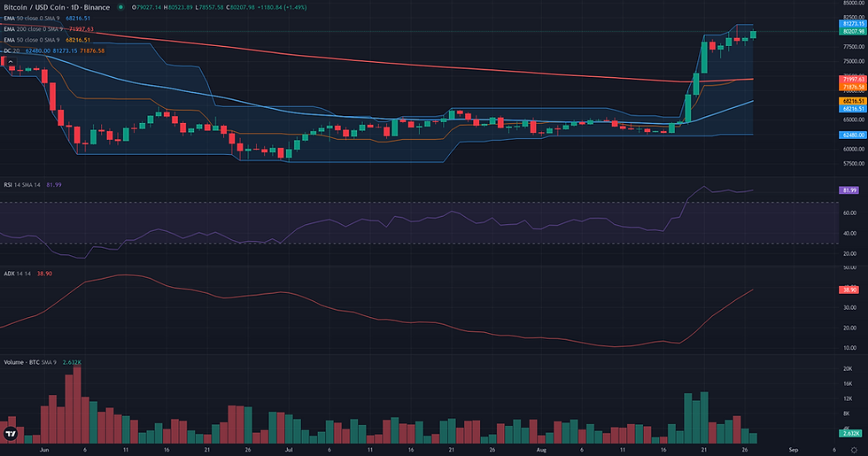The width and height of the screenshot is (868, 456).
Task: Open the Bitcoin / USD Coin symbol title
Action: point(57,7)
